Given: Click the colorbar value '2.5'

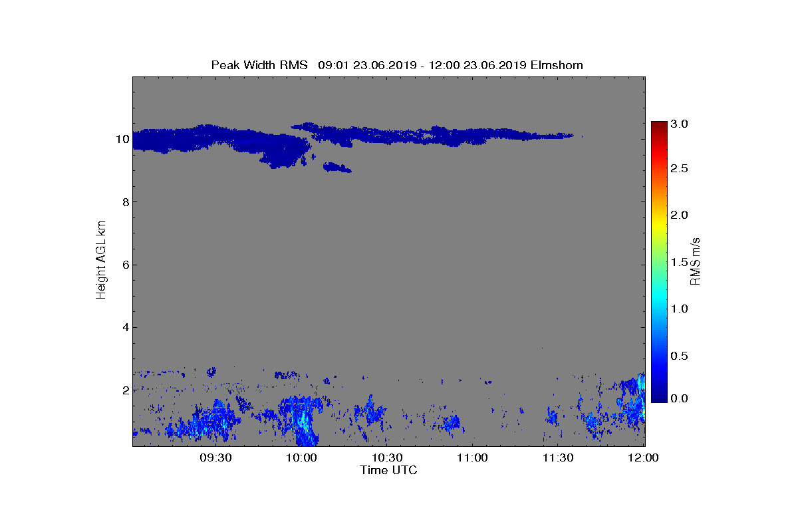Looking at the screenshot, I should click(679, 169).
